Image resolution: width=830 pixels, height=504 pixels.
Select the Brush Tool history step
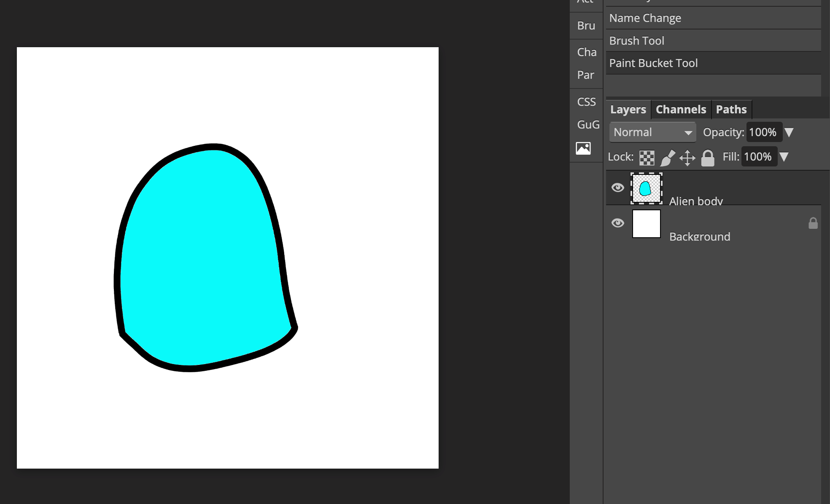[x=714, y=41]
